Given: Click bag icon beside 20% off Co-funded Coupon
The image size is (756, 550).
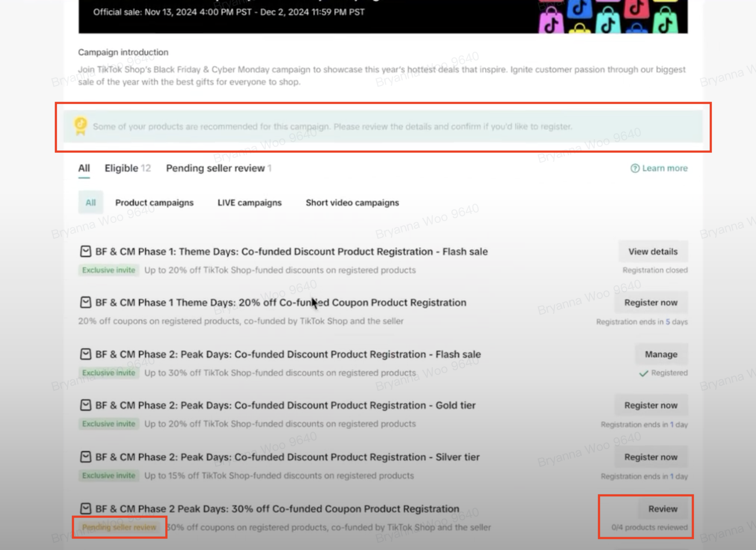Looking at the screenshot, I should pyautogui.click(x=85, y=303).
